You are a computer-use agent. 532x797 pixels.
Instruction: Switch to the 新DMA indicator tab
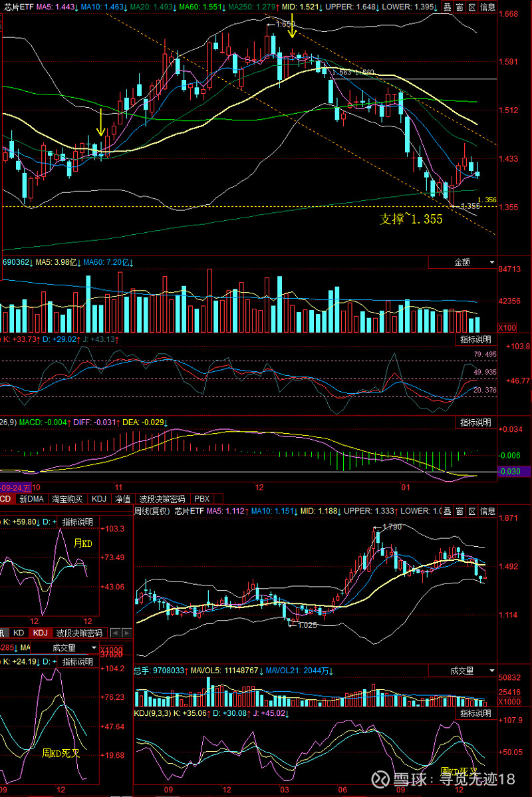31,498
